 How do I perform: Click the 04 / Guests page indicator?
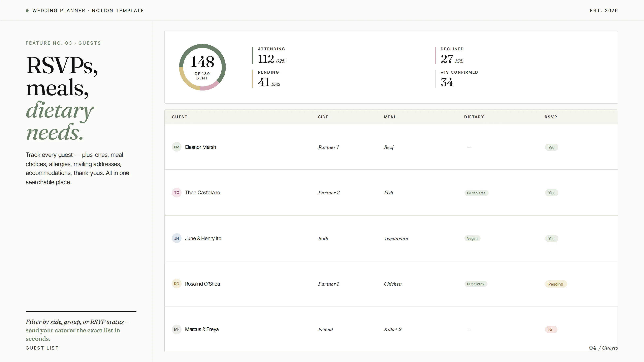click(x=604, y=348)
